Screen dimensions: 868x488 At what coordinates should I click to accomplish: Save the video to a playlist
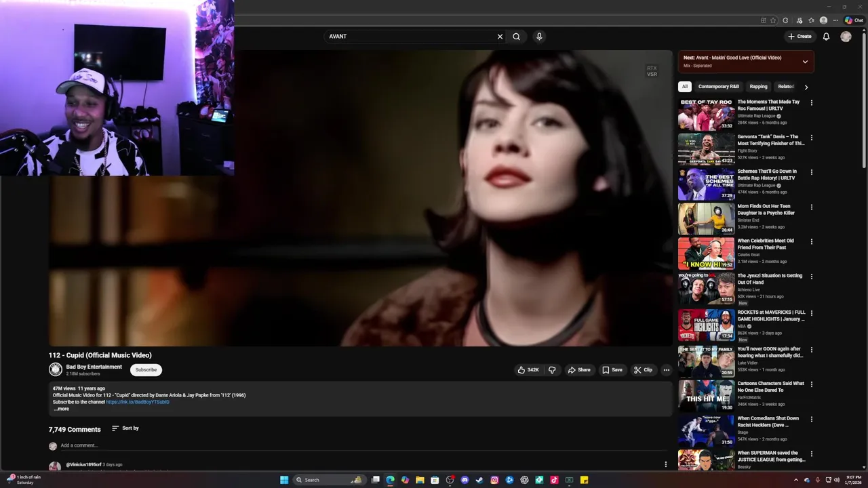click(612, 370)
